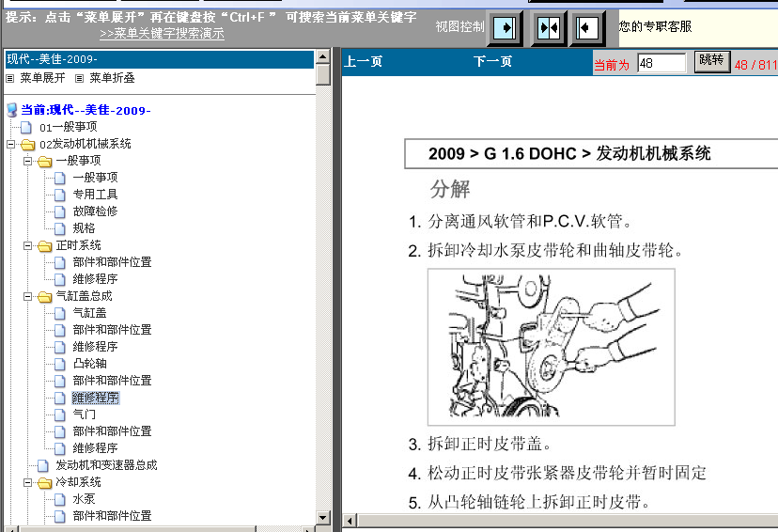The height and width of the screenshot is (532, 778).
Task: Select the highlighted 维修程序 tree item
Action: pyautogui.click(x=96, y=398)
